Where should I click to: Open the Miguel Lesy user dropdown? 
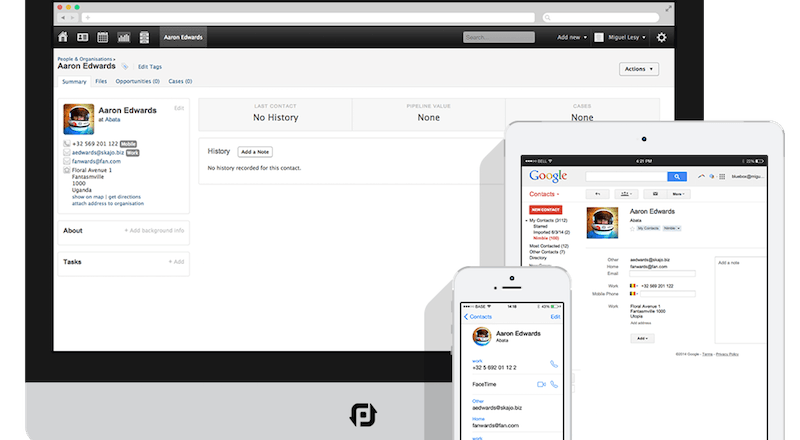coord(627,37)
